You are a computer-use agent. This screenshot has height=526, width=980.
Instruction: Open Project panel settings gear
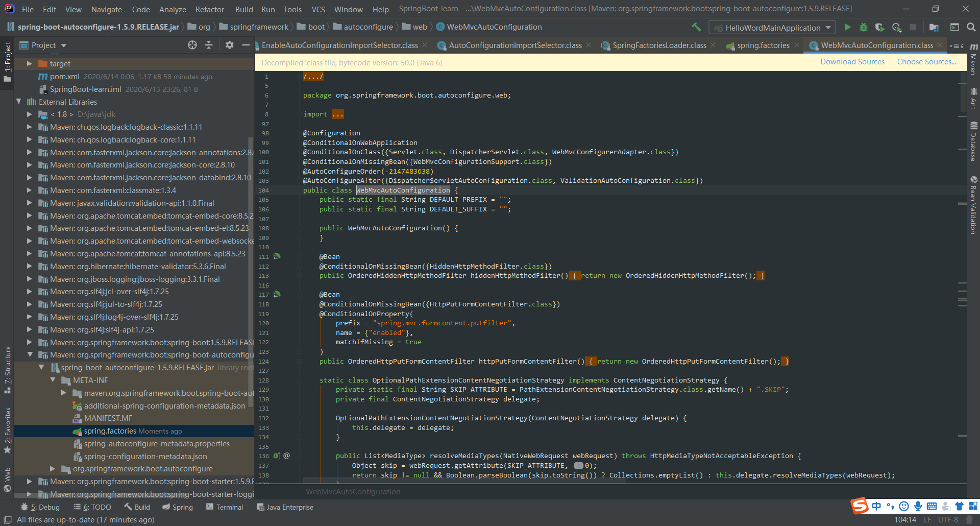click(230, 45)
